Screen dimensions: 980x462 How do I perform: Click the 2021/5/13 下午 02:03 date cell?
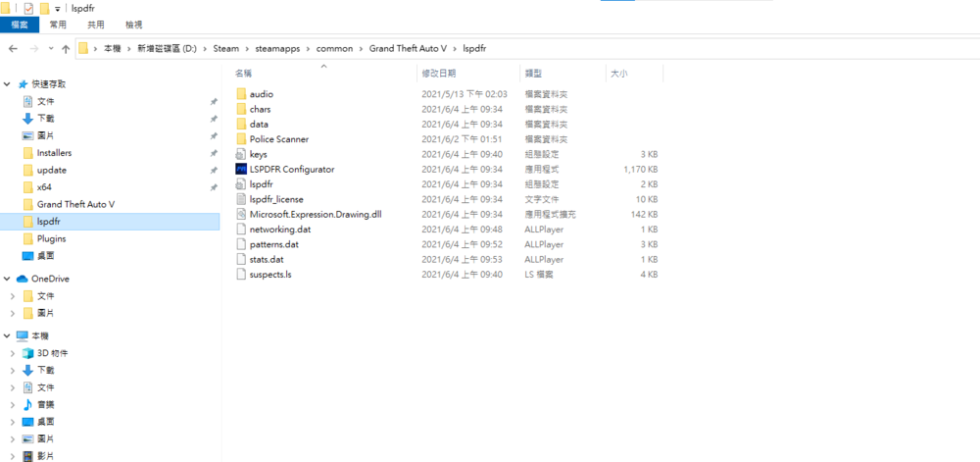(465, 94)
